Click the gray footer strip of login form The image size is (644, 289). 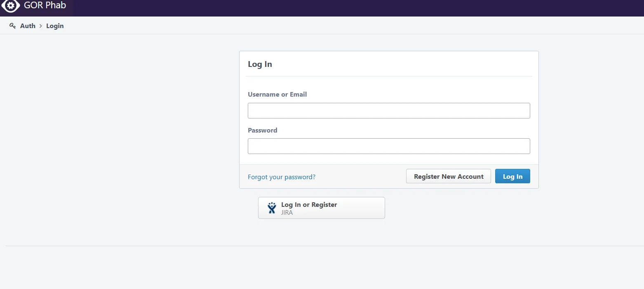click(x=359, y=177)
